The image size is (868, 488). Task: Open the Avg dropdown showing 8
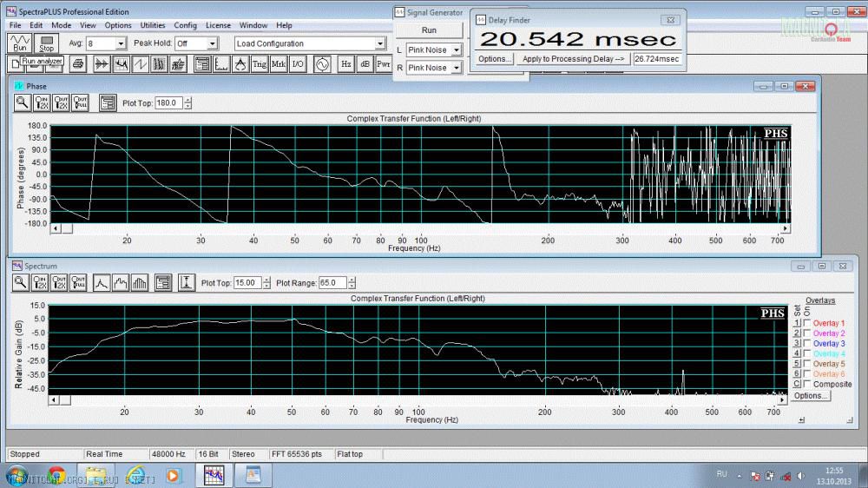(120, 43)
